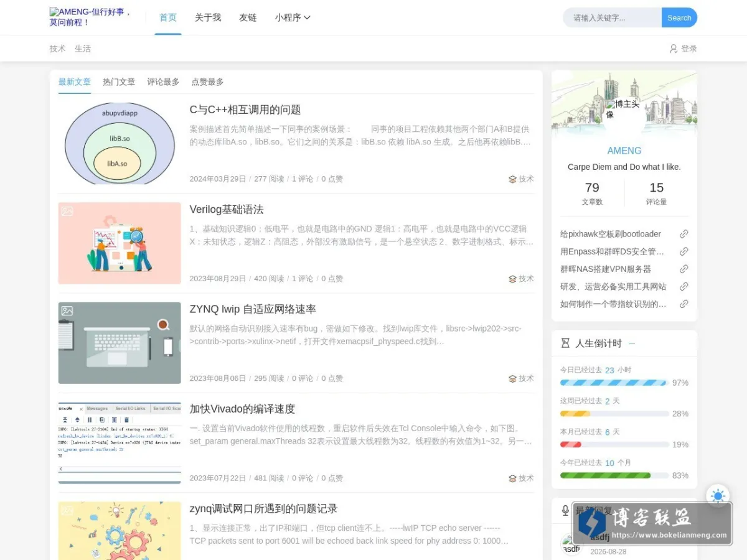Image resolution: width=747 pixels, height=560 pixels.
Task: Click the AMENG site logo
Action: pyautogui.click(x=91, y=17)
